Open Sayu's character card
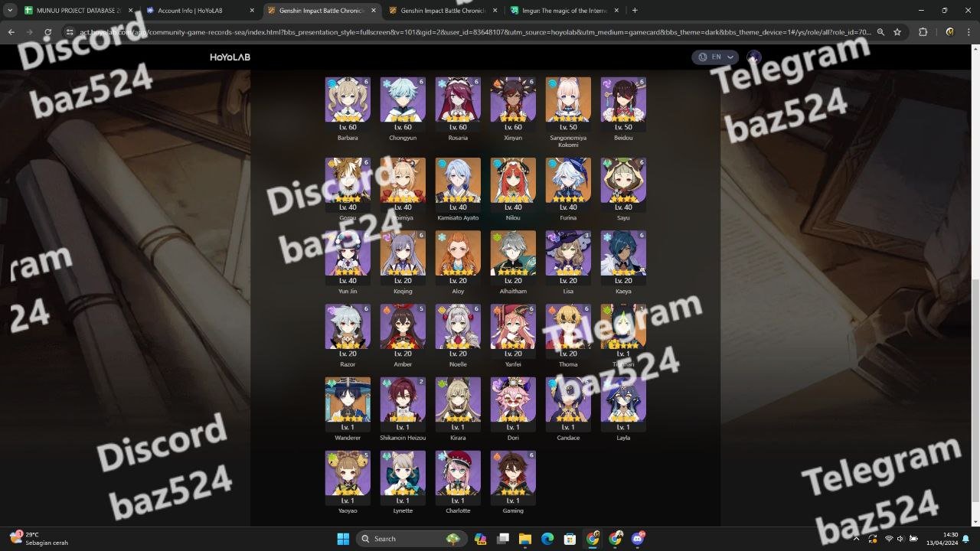This screenshot has height=551, width=980. pyautogui.click(x=623, y=185)
